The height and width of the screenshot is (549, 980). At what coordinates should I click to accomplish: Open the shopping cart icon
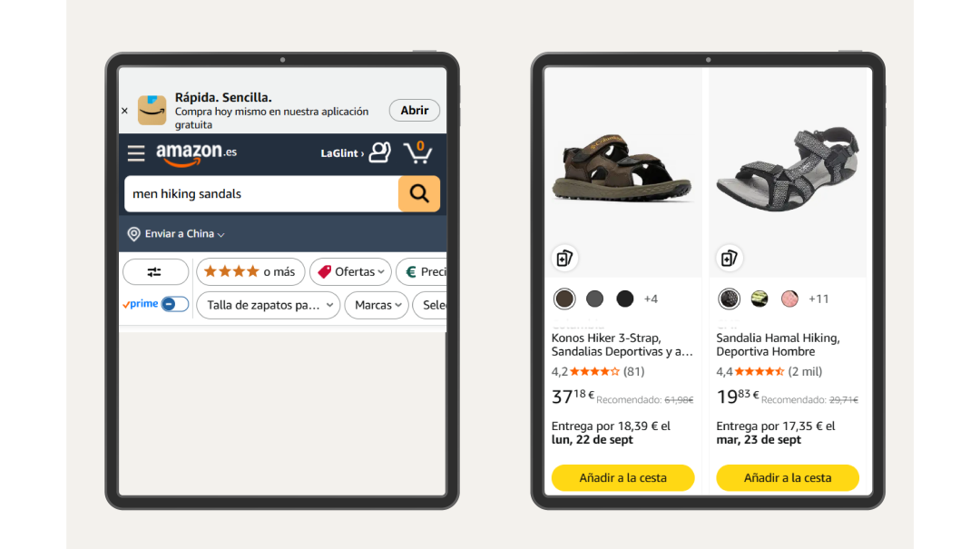pos(418,152)
